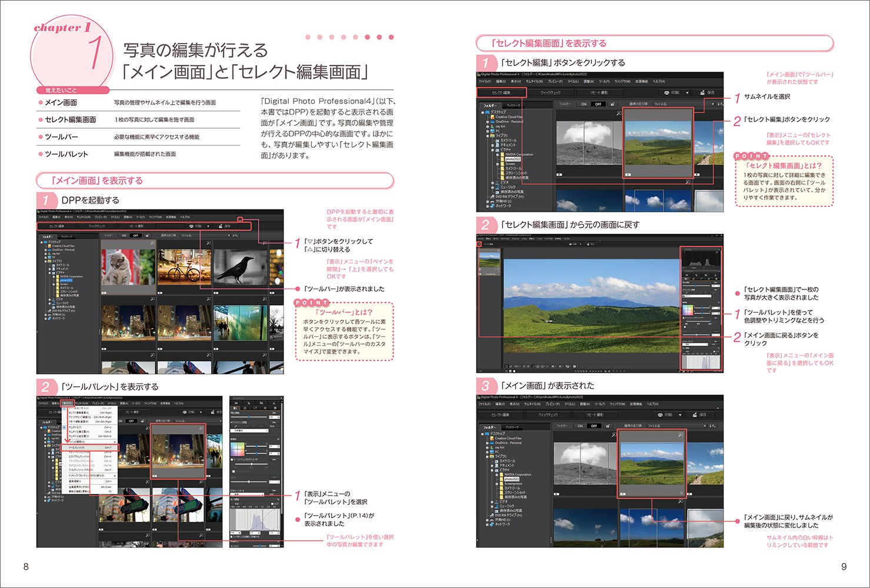Image resolution: width=870 pixels, height=588 pixels.
Task: Collapse the ライブラリ node in DPPを起動する folder tree
Action: [45, 261]
